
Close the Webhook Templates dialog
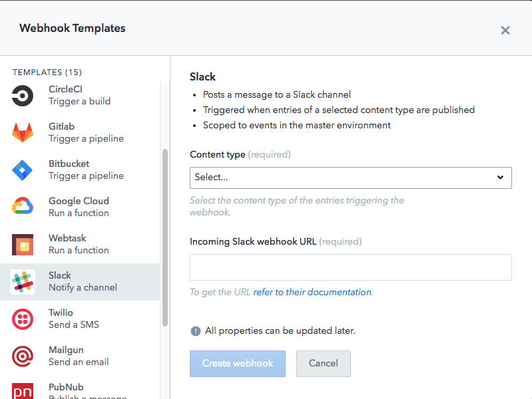tap(505, 30)
